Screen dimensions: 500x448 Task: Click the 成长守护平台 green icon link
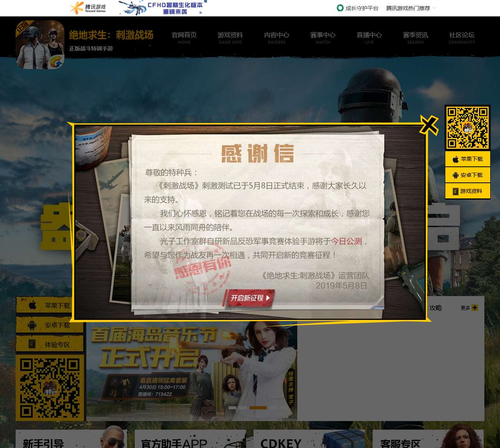click(357, 8)
